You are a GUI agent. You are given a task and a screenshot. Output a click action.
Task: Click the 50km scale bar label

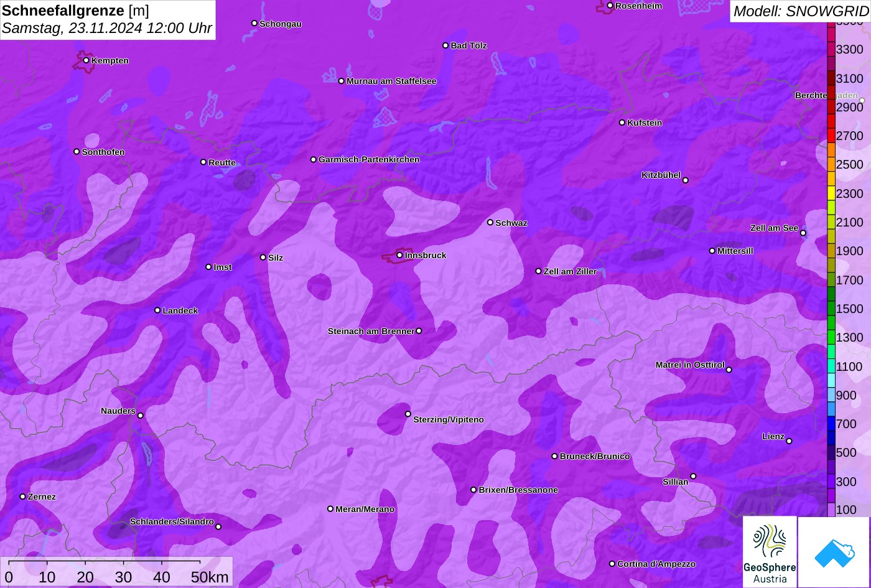[210, 577]
